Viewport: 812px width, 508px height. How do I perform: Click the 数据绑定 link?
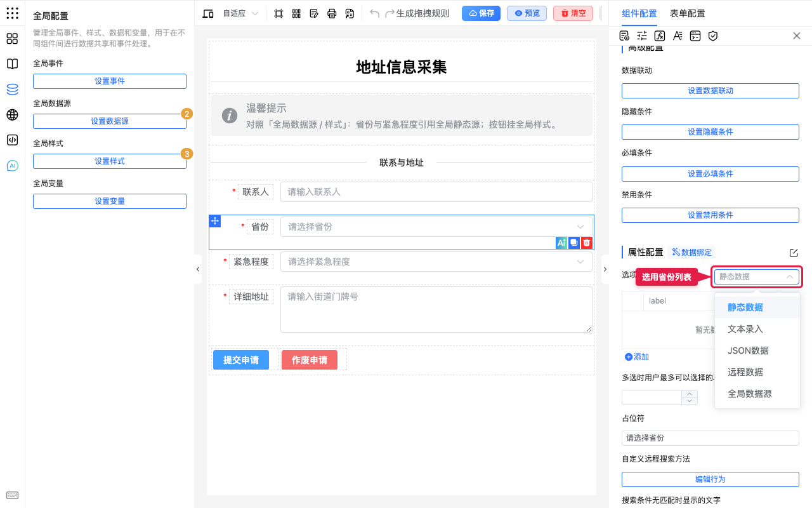pos(691,252)
